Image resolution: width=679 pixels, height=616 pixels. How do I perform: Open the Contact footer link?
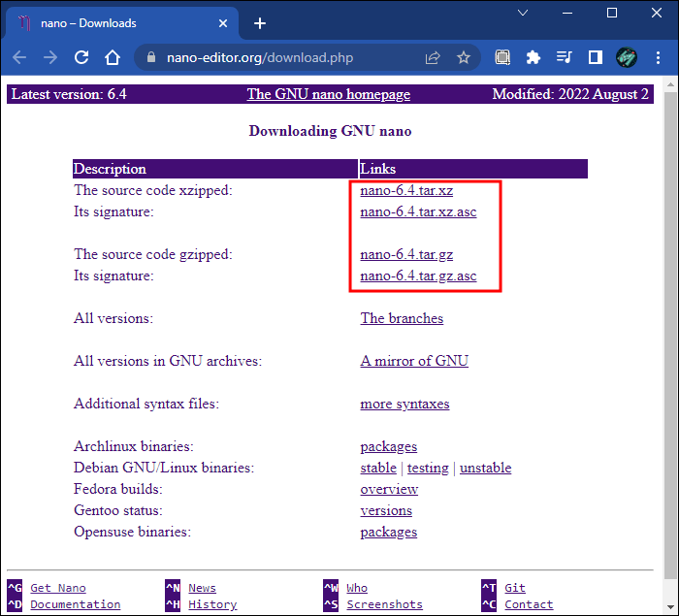coord(529,604)
